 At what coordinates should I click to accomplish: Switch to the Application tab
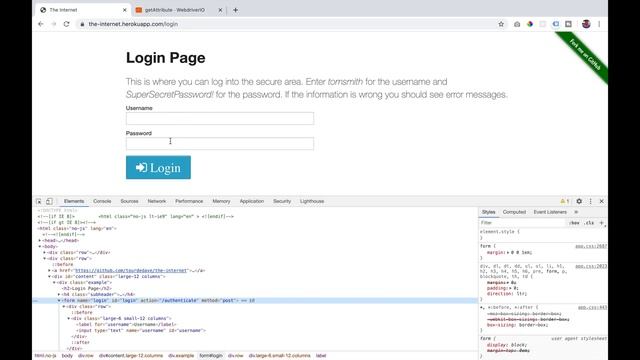pos(252,201)
